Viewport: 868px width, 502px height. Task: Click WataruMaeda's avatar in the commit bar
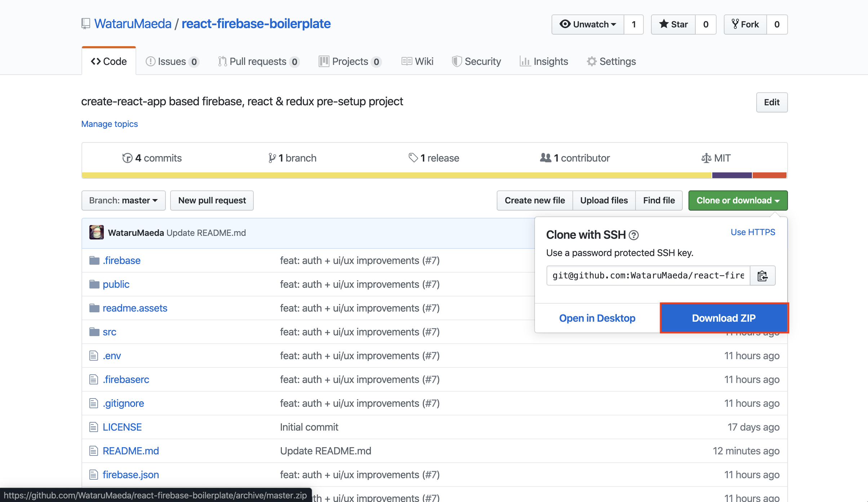click(97, 233)
